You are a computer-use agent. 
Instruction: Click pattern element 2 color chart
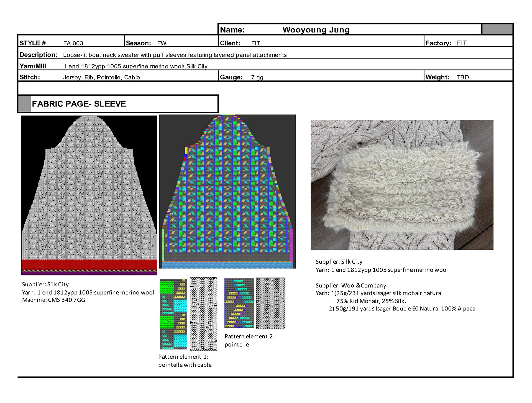[239, 303]
